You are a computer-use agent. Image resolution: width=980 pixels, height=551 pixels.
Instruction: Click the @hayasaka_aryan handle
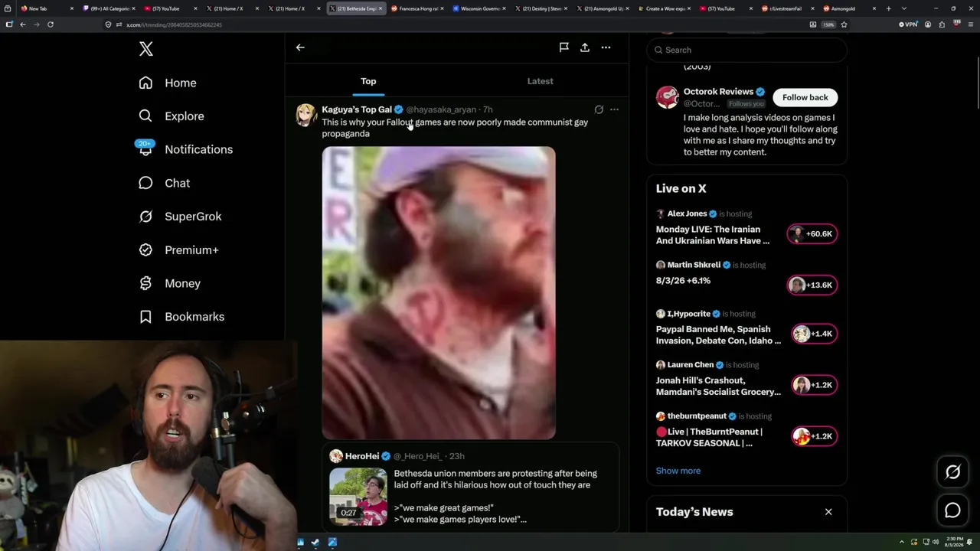(x=441, y=109)
